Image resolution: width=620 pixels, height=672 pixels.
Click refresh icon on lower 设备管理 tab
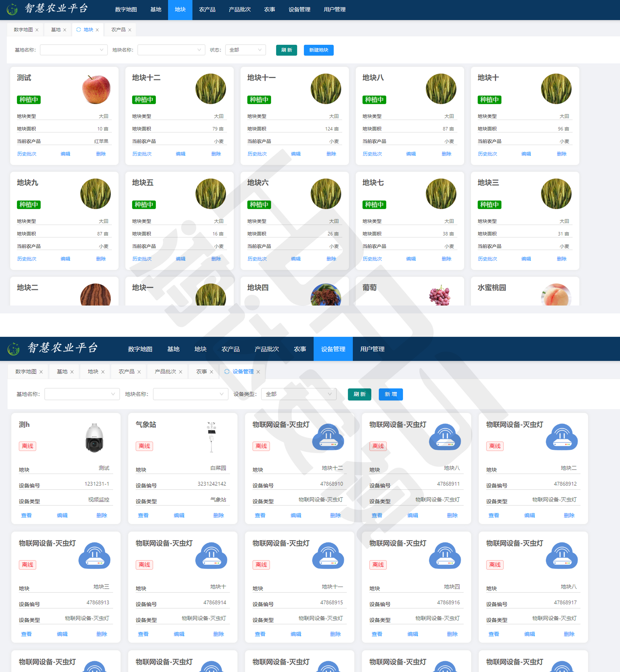pyautogui.click(x=227, y=372)
